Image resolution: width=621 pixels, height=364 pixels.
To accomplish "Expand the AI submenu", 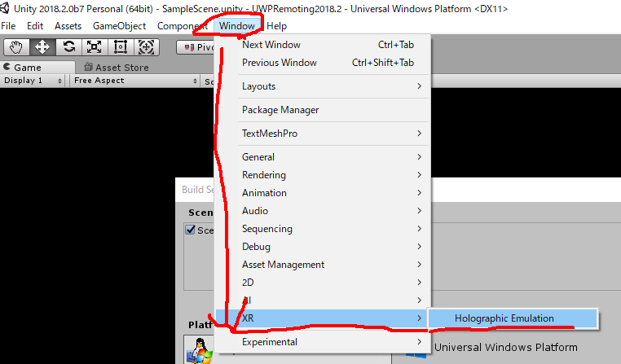I will tap(322, 300).
